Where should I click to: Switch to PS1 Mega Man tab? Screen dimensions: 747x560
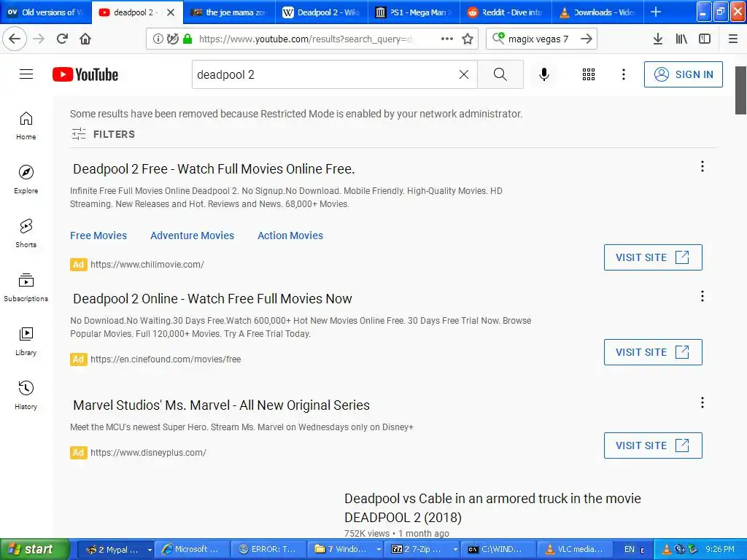[414, 12]
